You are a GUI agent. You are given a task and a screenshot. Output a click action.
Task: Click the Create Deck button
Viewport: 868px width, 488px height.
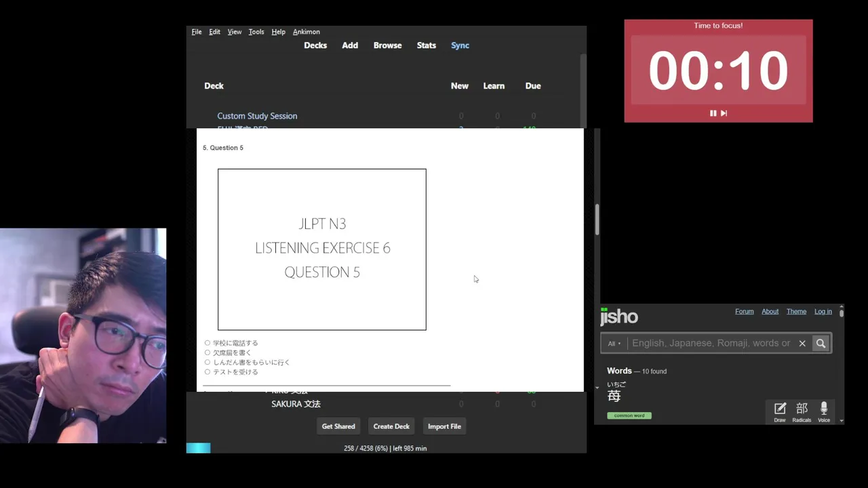(x=392, y=426)
